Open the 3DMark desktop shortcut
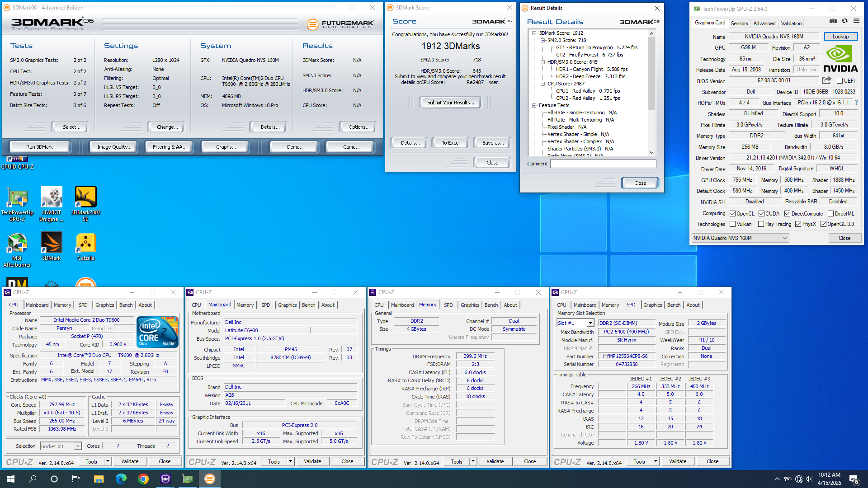The height and width of the screenshot is (488, 868). click(52, 247)
